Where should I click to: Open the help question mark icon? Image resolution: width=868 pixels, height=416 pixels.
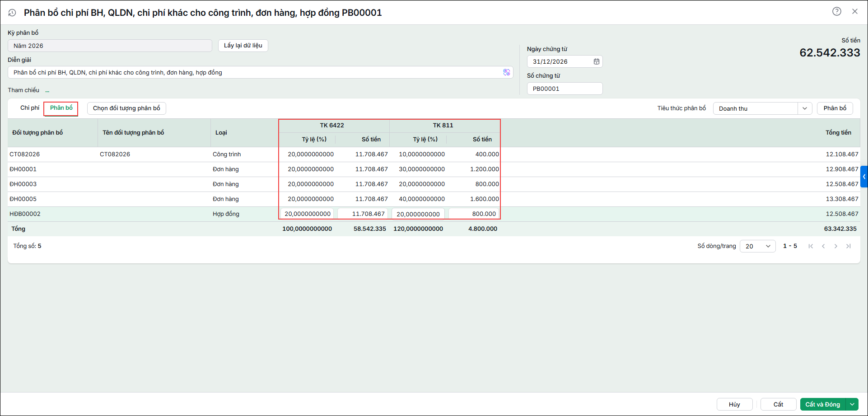tap(837, 12)
